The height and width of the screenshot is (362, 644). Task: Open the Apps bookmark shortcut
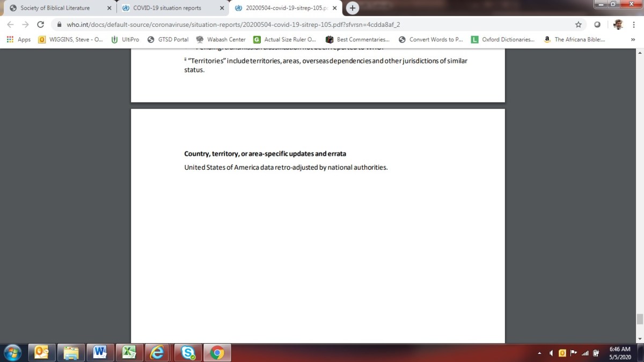click(x=19, y=39)
